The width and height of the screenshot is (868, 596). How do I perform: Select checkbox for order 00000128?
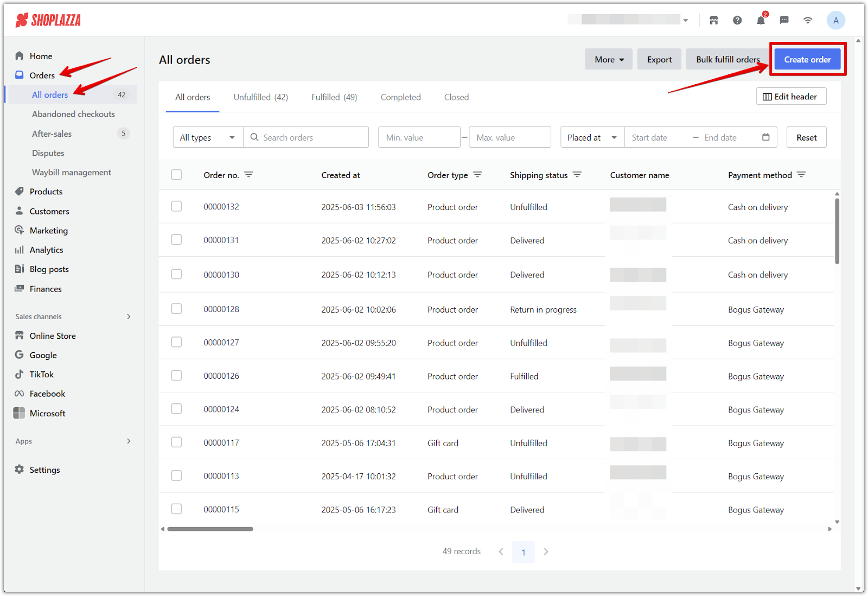point(176,309)
